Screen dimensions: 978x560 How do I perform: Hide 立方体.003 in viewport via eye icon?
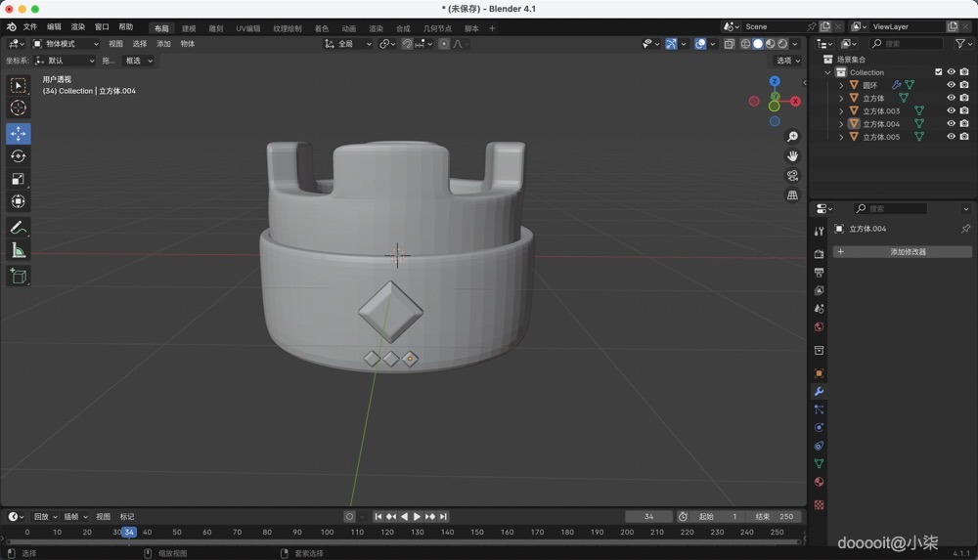[951, 111]
